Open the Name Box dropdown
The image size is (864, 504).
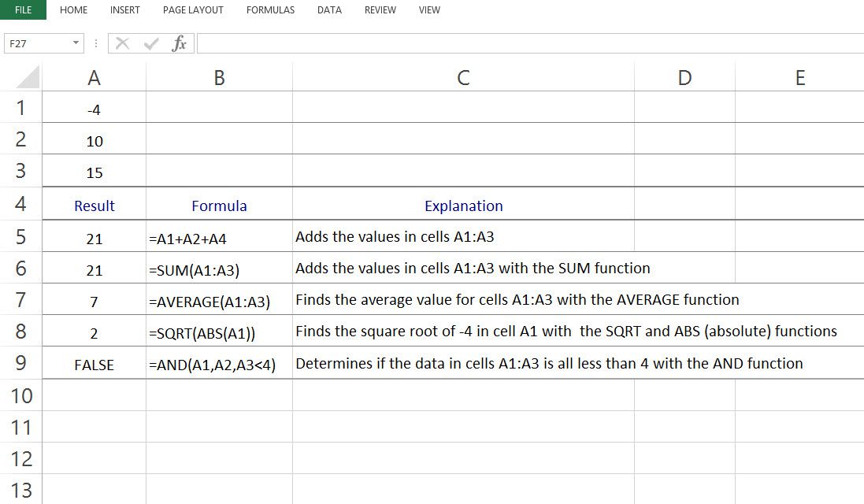76,43
